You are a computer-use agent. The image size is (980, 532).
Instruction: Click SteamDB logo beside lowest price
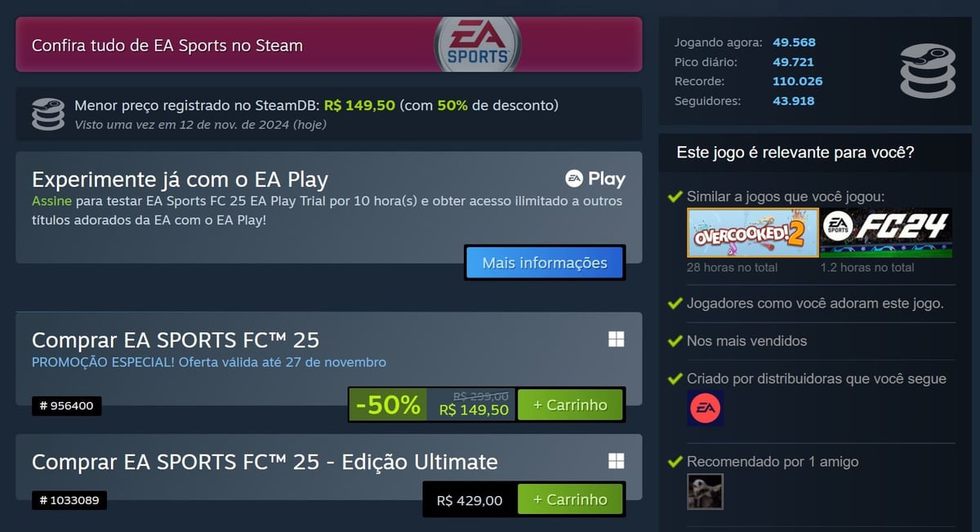pos(48,114)
